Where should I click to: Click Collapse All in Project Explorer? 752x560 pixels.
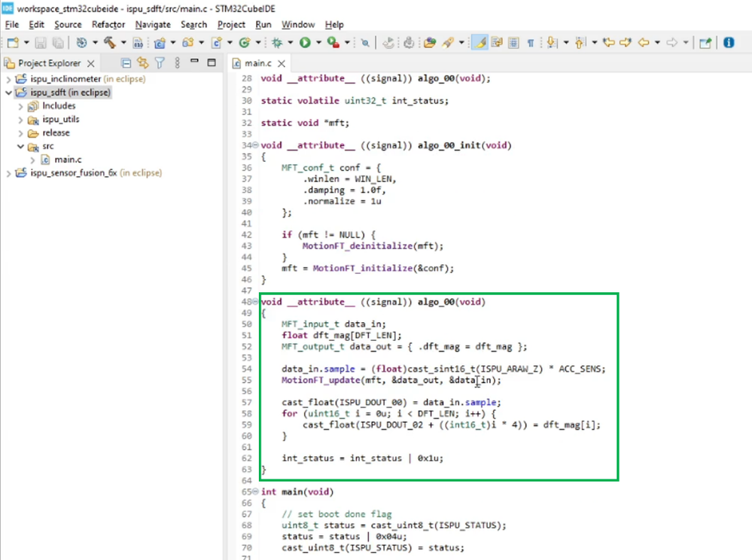(126, 62)
